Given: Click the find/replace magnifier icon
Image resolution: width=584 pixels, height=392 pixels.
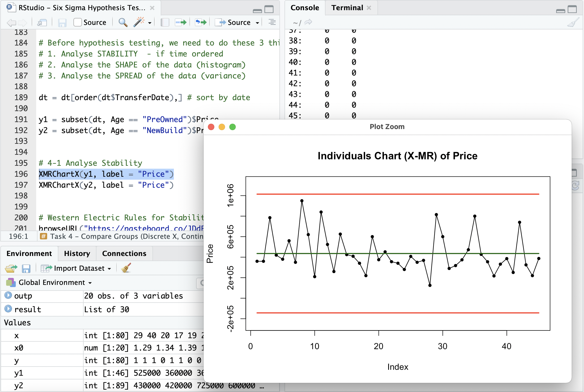Looking at the screenshot, I should (123, 22).
